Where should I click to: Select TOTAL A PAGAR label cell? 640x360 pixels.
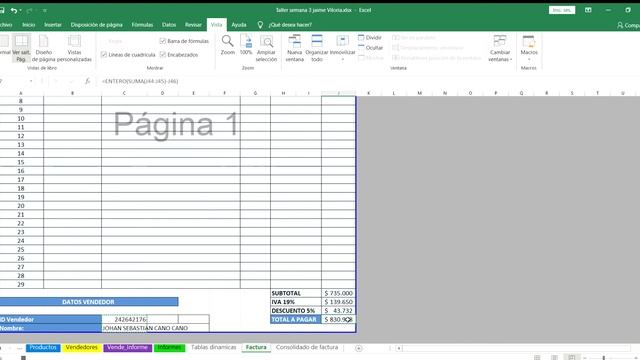[x=296, y=320]
